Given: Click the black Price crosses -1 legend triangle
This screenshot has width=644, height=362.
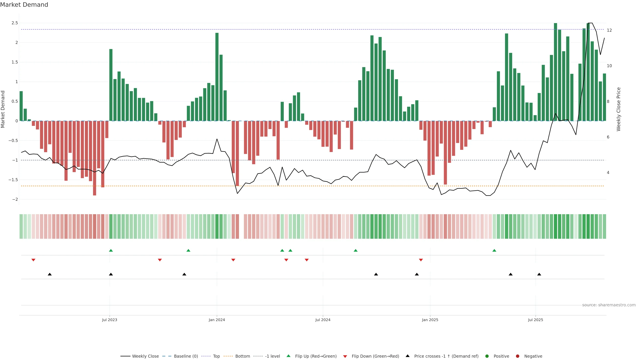Looking at the screenshot, I should 408,356.
